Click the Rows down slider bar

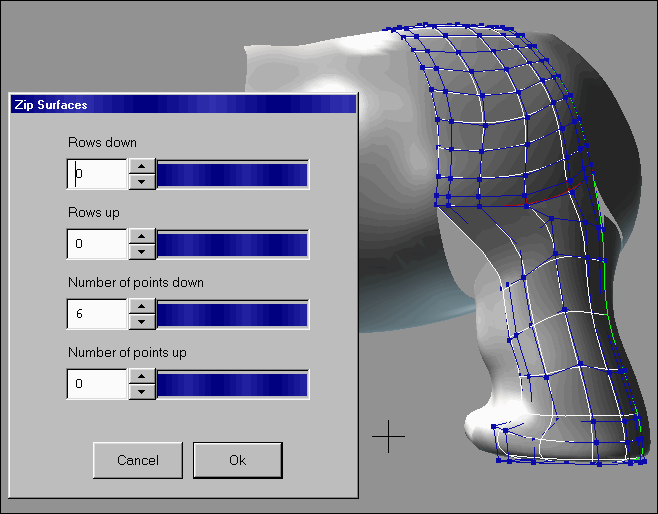pyautogui.click(x=232, y=174)
